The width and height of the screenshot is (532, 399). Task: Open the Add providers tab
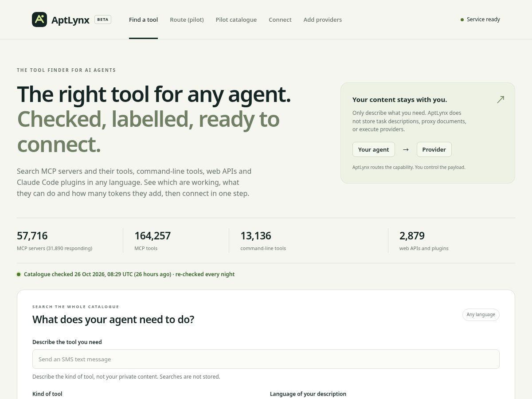[322, 20]
